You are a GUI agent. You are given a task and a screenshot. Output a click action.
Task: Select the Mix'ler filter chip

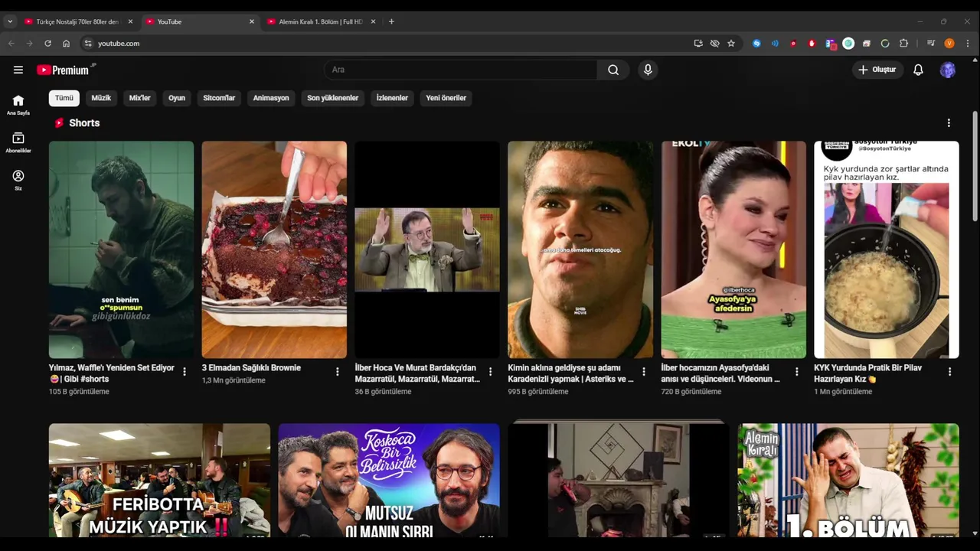[140, 98]
